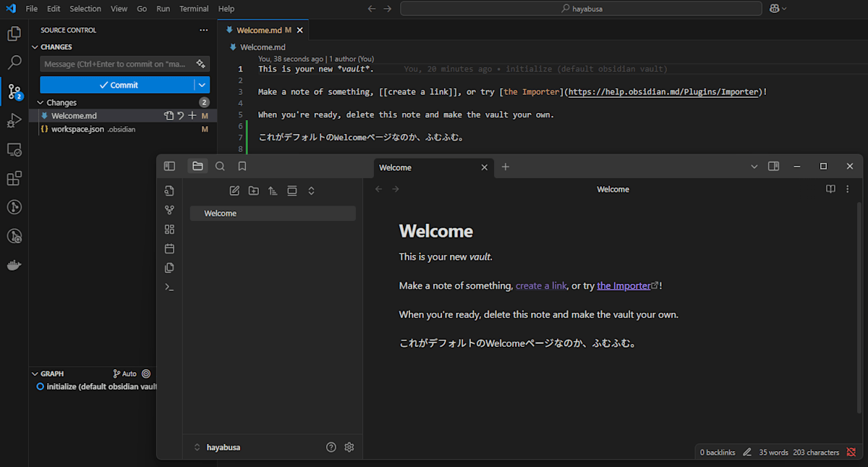The height and width of the screenshot is (467, 868).
Task: Open Extensions view in VS Code activity bar
Action: pyautogui.click(x=14, y=178)
